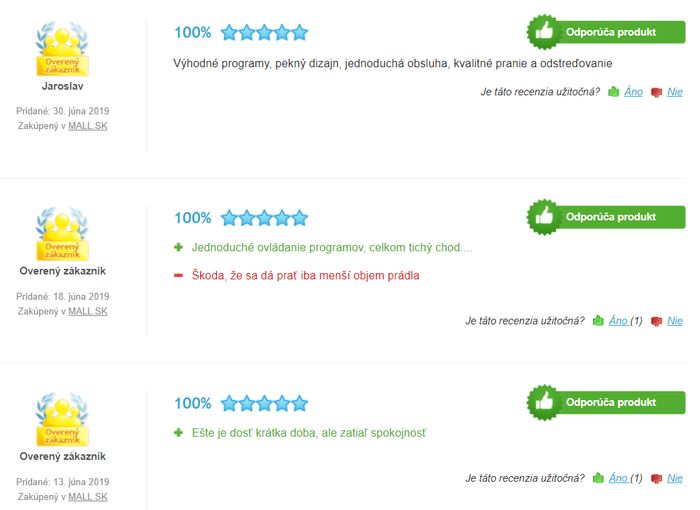This screenshot has height=510, width=700.
Task: Click verified customer badge on 13. júna review
Action: [62, 419]
